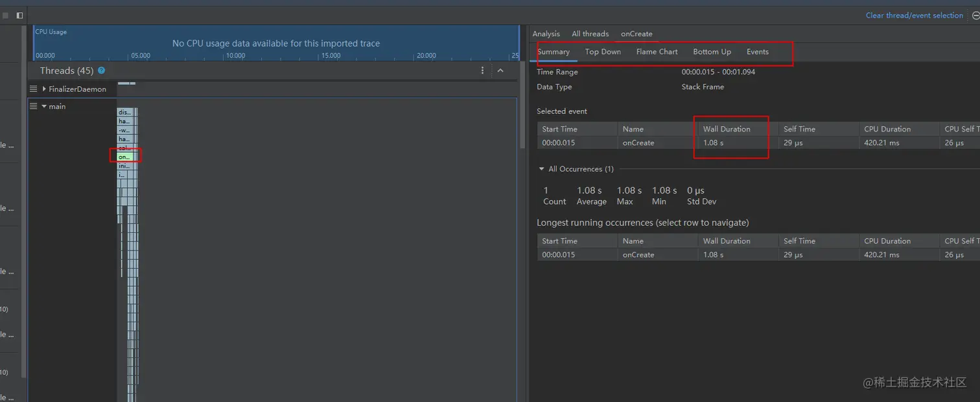Open the Bottom Up tab
Viewport: 980px width, 402px height.
tap(712, 52)
